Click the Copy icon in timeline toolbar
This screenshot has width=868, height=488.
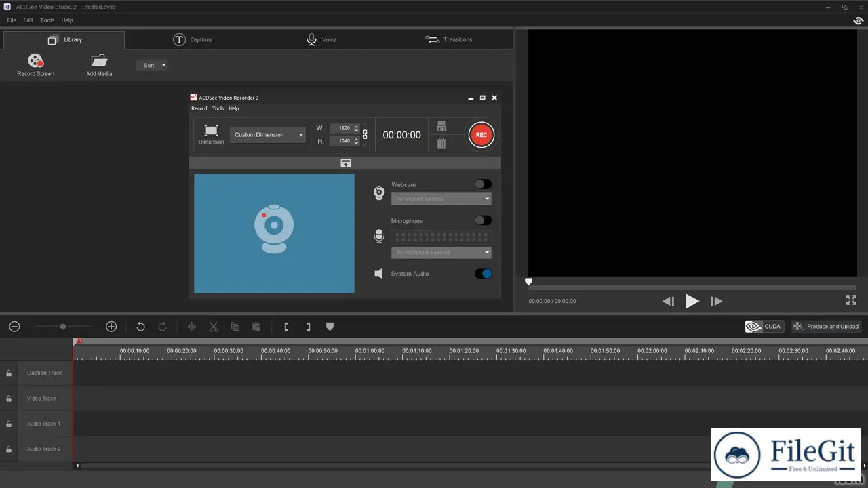(235, 327)
